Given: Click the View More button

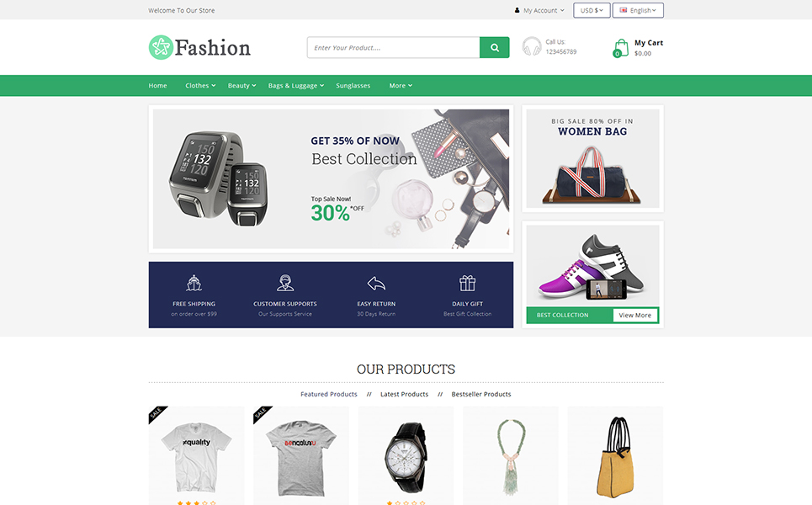Looking at the screenshot, I should click(635, 315).
